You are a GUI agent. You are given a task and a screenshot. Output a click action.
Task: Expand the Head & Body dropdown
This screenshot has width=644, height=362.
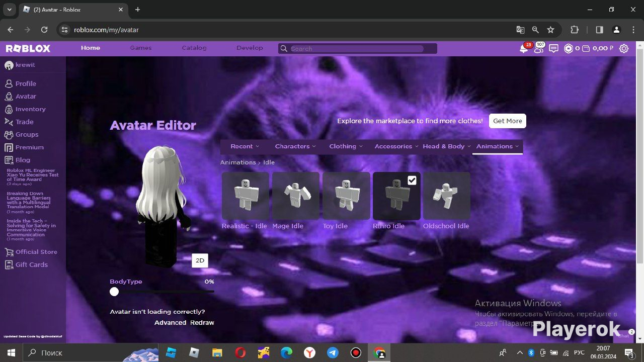coord(447,146)
